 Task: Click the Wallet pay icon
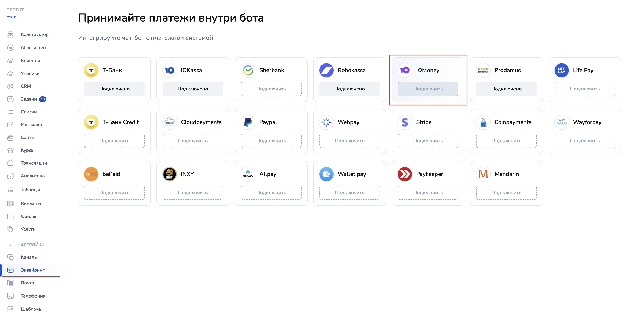coord(326,174)
